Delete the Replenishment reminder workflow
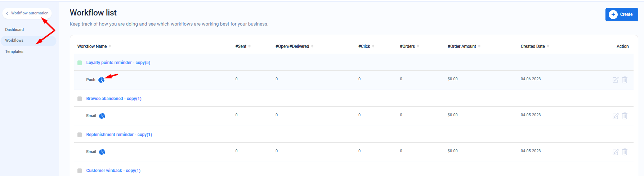This screenshot has width=644, height=176. coord(625,152)
